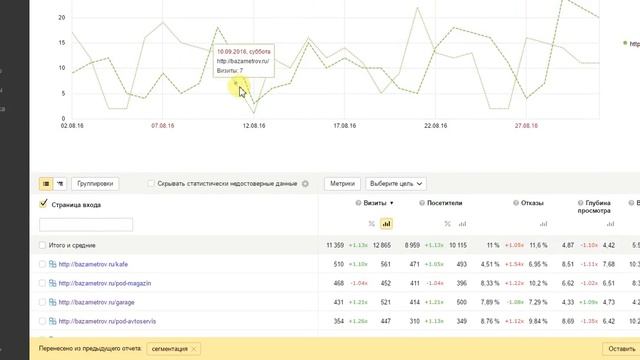Remove the сегментация tag
This screenshot has height=360, width=640.
(x=194, y=349)
